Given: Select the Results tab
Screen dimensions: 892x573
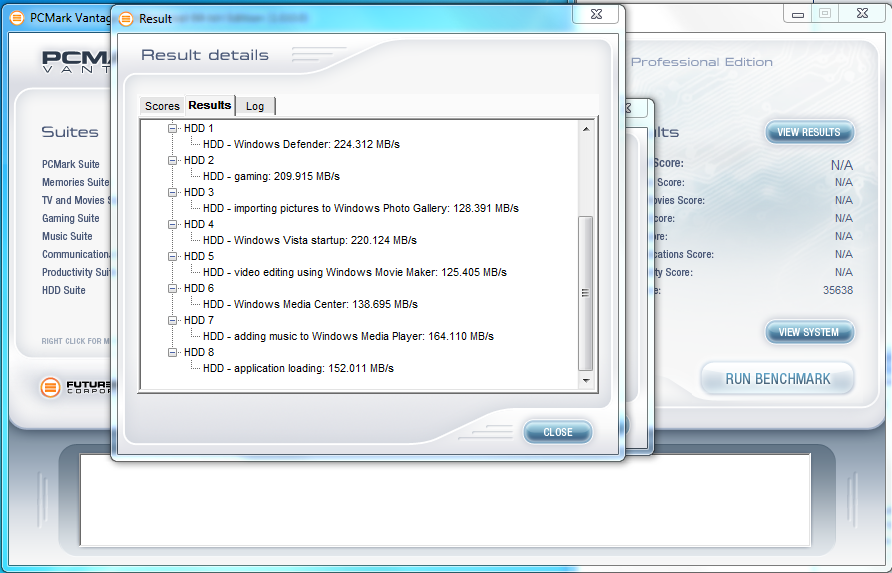Looking at the screenshot, I should [210, 105].
